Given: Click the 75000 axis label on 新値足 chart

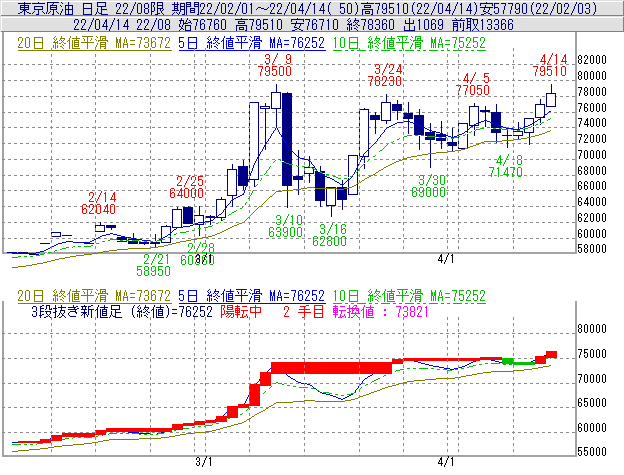Looking at the screenshot, I should point(592,354).
